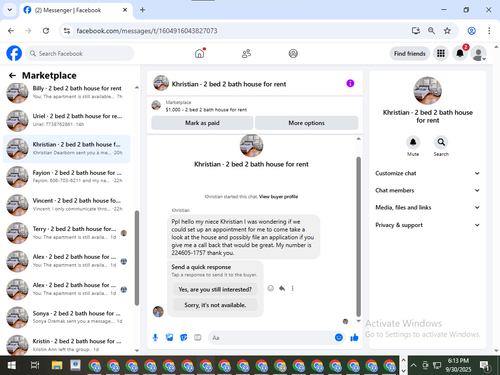Open Uriel's house for rent conversation

67,120
